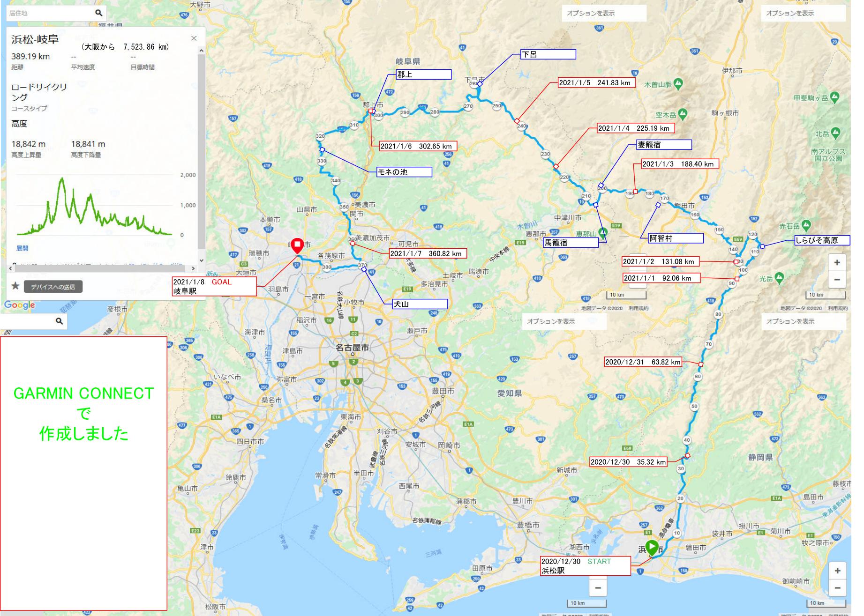
Task: Click the horizontal scrollbar left arrow in the panel
Action: click(x=11, y=269)
